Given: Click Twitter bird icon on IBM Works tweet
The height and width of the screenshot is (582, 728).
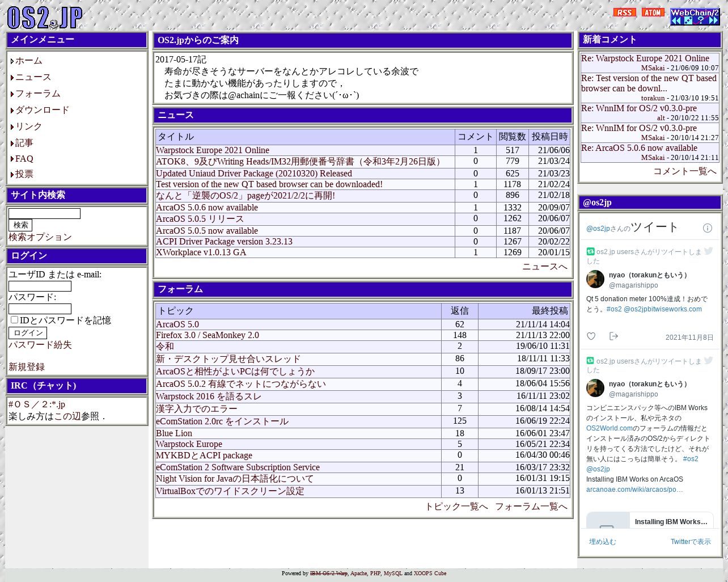Looking at the screenshot, I should click(708, 360).
